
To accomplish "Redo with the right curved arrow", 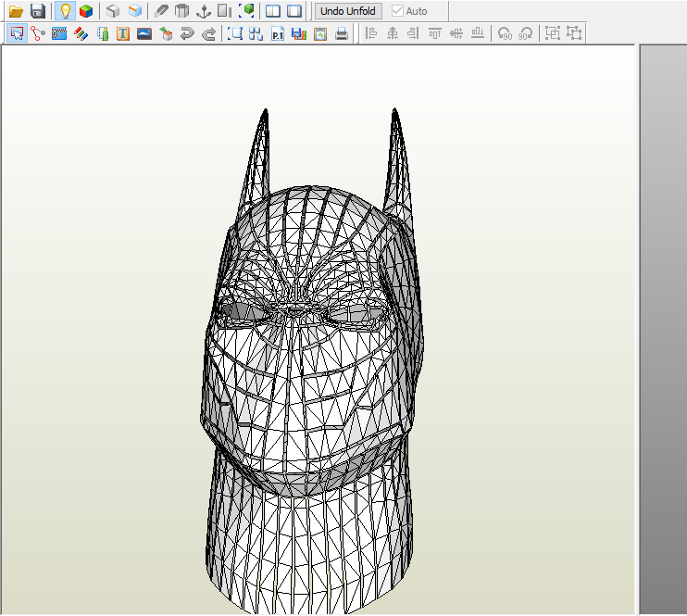I will 208,33.
